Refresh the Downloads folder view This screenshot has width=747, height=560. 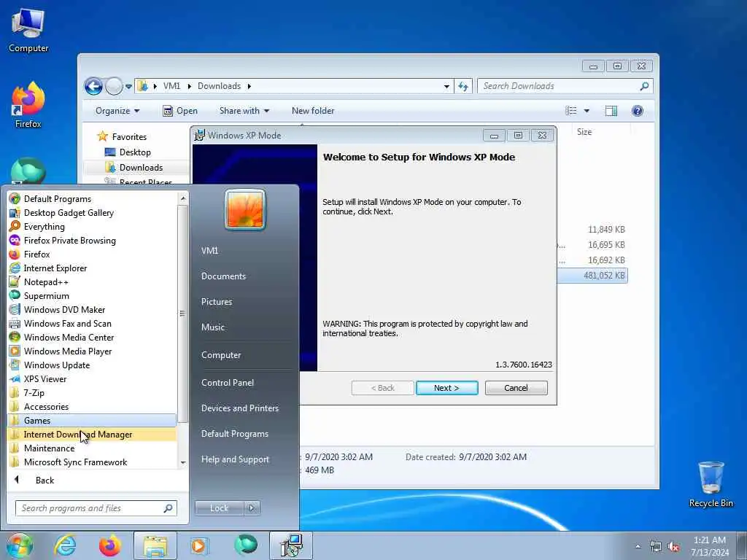[x=462, y=86]
